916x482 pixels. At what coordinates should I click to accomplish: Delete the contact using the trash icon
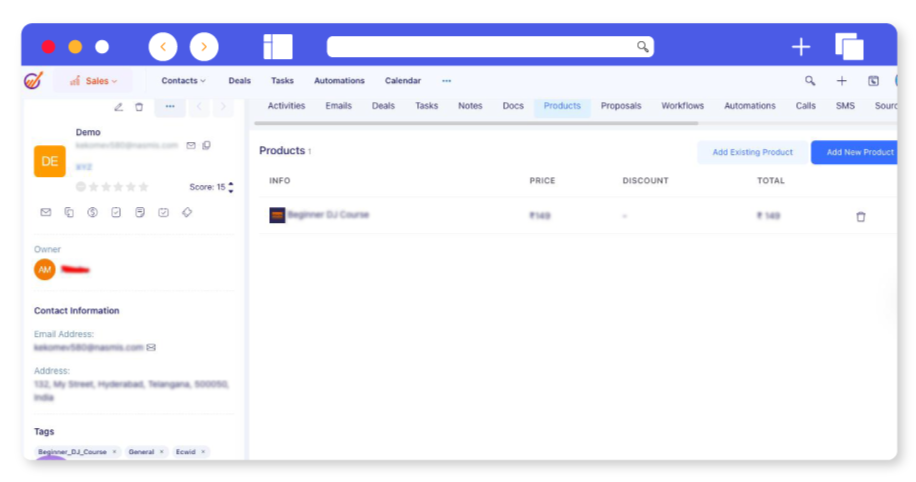tap(139, 107)
